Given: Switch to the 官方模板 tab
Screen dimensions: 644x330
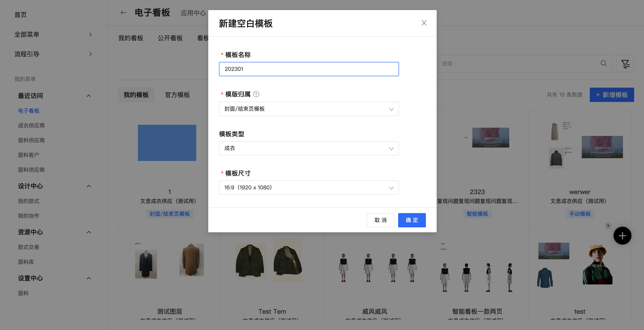Looking at the screenshot, I should pos(177,95).
